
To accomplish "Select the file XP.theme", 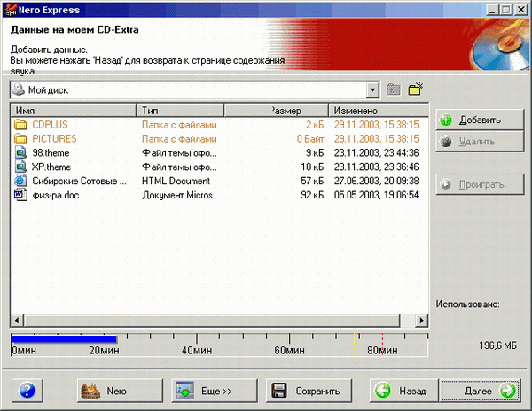I will (x=51, y=167).
